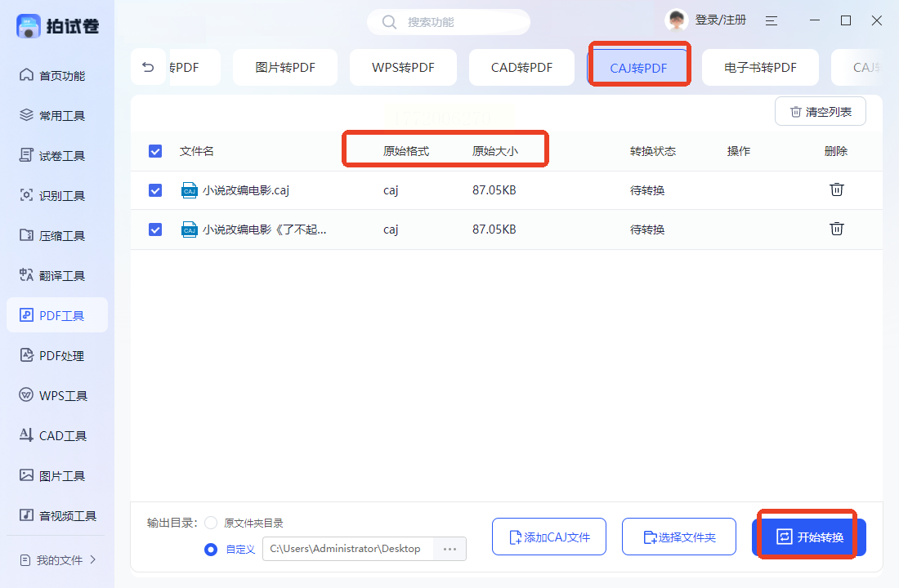The height and width of the screenshot is (588, 899).
Task: Open the user avatar profile icon
Action: pos(676,21)
